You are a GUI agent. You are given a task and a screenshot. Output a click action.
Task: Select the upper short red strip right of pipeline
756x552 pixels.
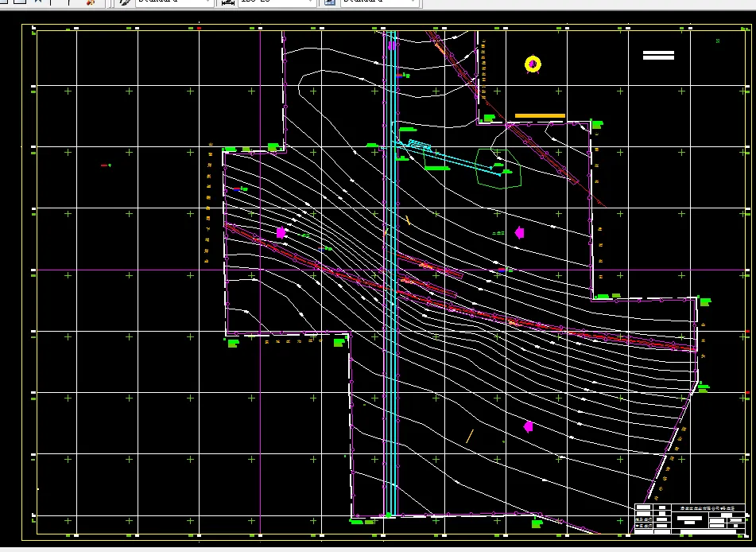429,266
